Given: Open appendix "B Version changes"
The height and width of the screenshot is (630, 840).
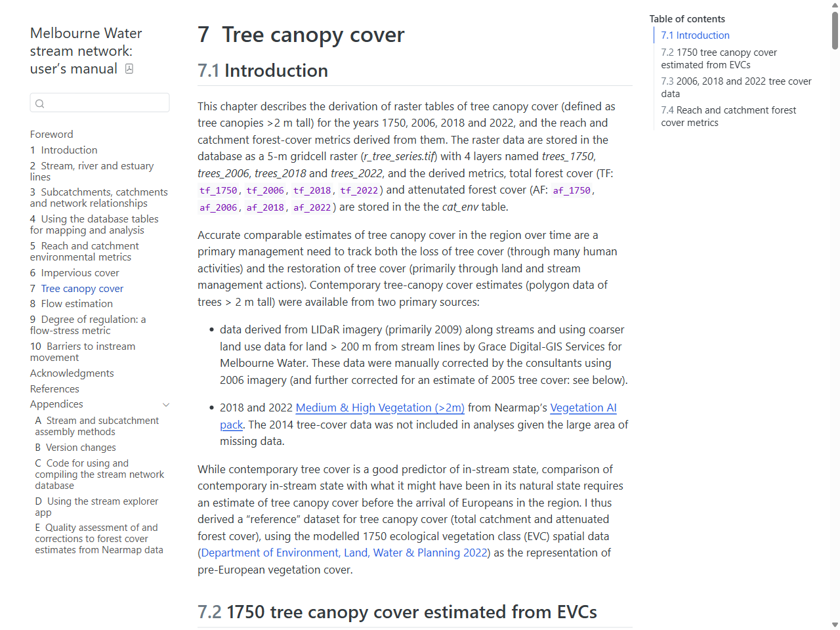Looking at the screenshot, I should pyautogui.click(x=75, y=447).
